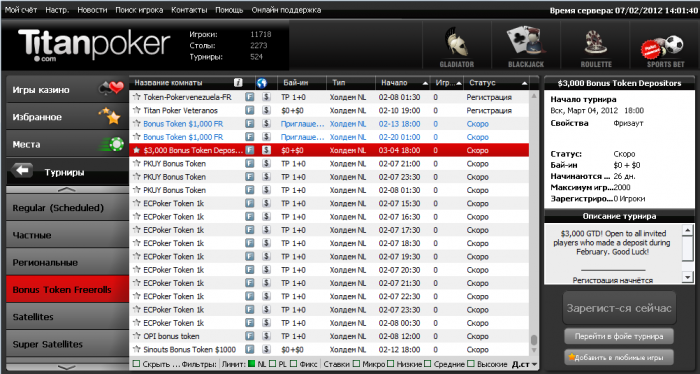Click description panel scroll up arrow

(688, 230)
